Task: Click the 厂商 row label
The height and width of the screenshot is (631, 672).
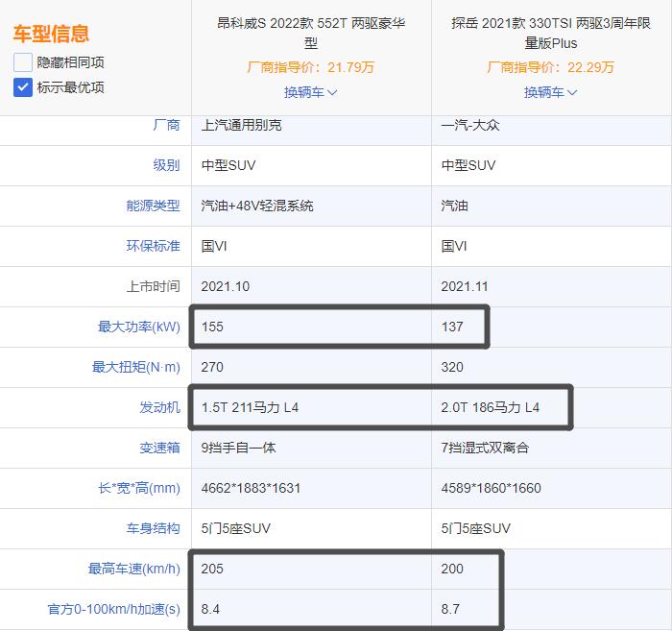Action: (166, 125)
